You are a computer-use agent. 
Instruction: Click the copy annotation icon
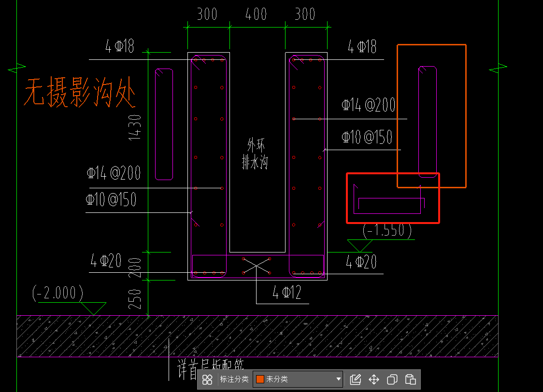pyautogui.click(x=392, y=379)
